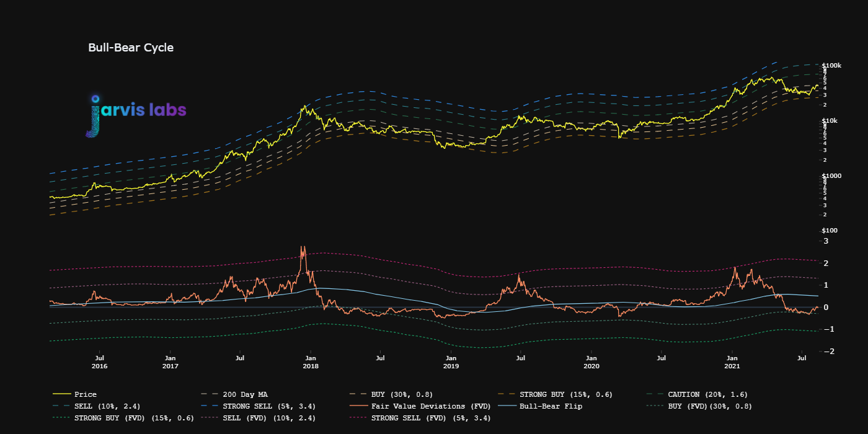Click the Jarvis Labs logo
This screenshot has width=868, height=434.
[x=136, y=115]
